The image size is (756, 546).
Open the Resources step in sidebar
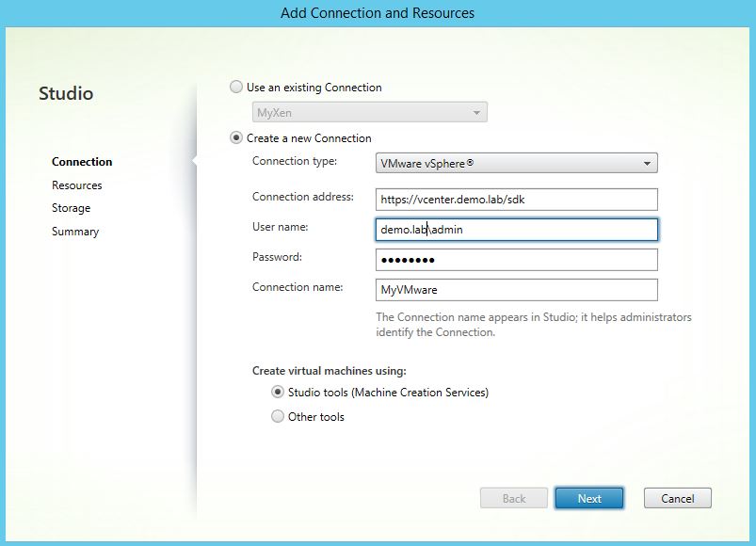[x=77, y=185]
